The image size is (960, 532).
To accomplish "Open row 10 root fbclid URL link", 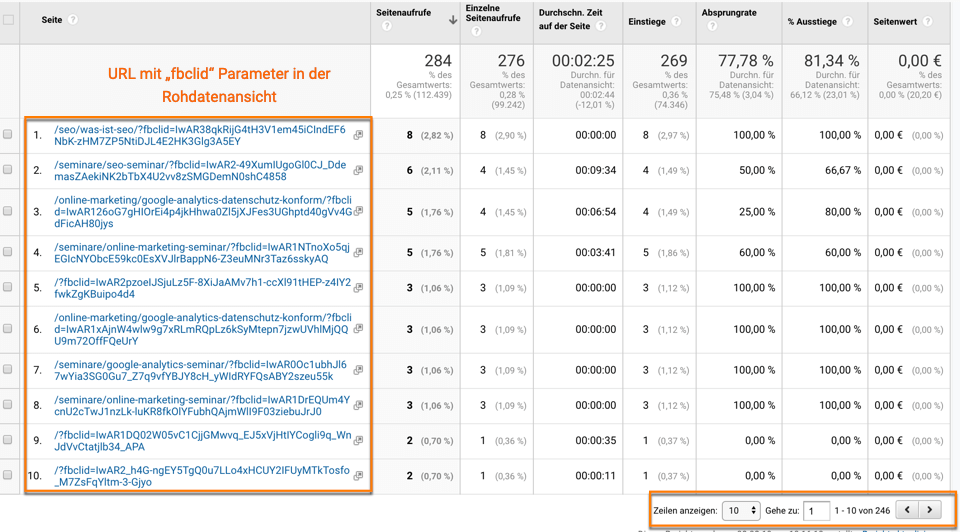I will pos(202,476).
